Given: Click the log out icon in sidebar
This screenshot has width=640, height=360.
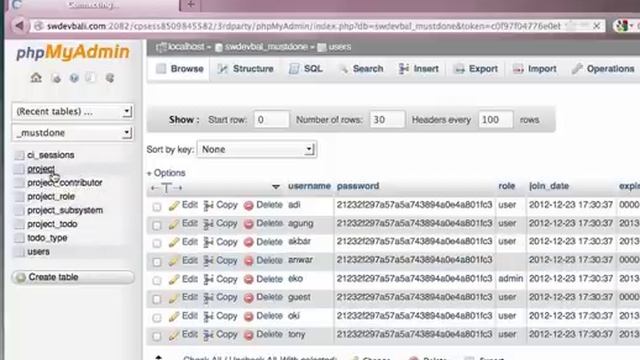Looking at the screenshot, I should tap(56, 78).
